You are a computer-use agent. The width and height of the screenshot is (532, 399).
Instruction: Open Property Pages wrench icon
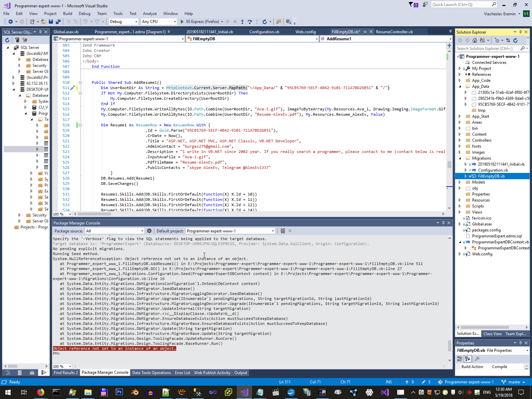coord(477,358)
